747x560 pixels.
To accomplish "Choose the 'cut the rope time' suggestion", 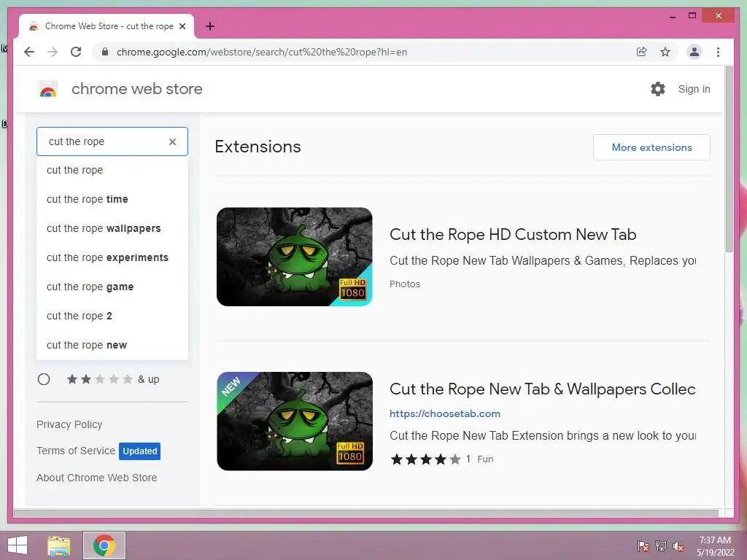I will 112,199.
